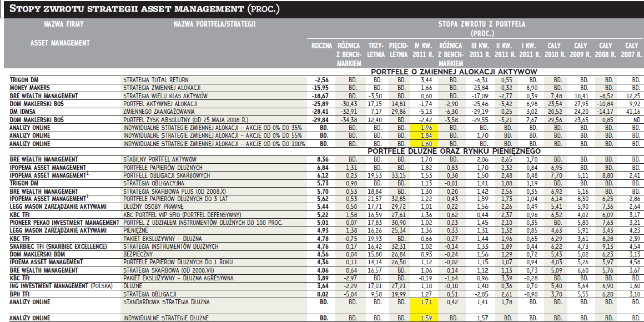The image size is (644, 322).
Task: Click the 'III KW. 2011 R.' column header
Action: [480, 50]
